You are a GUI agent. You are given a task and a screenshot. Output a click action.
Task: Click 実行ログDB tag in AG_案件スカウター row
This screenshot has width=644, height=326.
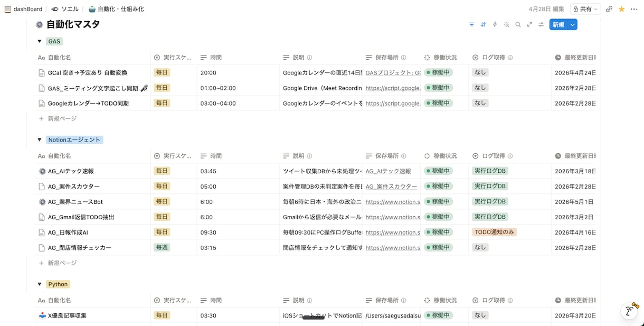[490, 186]
